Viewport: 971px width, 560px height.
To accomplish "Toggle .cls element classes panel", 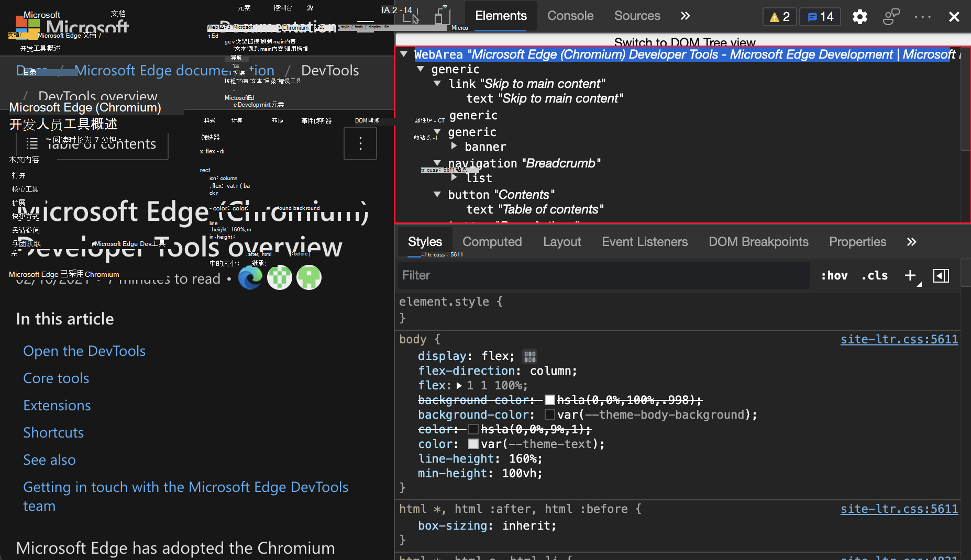I will pos(874,275).
